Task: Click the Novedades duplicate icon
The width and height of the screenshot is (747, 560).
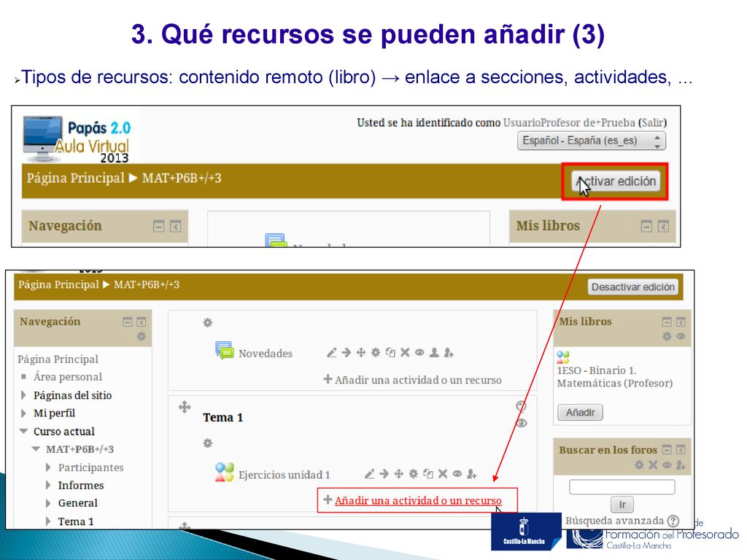Action: click(390, 352)
